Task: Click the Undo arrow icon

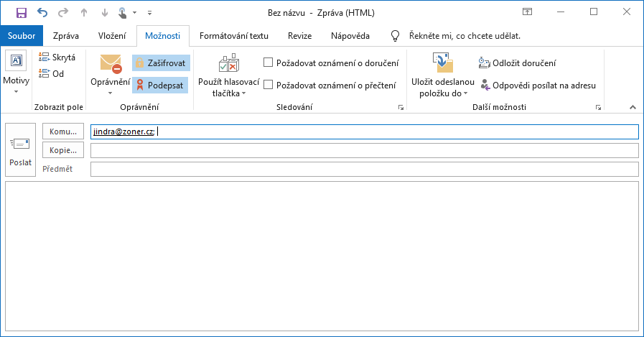Action: pos(42,12)
